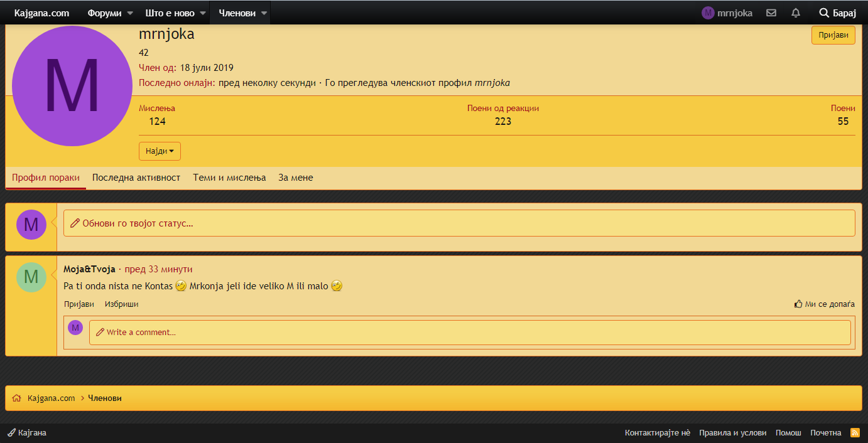This screenshot has height=443, width=868.
Task: Expand the Што е ново dropdown arrow
Action: click(203, 13)
